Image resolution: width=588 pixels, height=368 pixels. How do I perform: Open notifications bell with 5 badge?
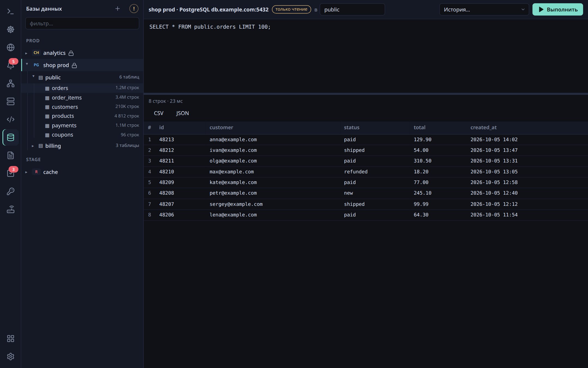pyautogui.click(x=10, y=65)
